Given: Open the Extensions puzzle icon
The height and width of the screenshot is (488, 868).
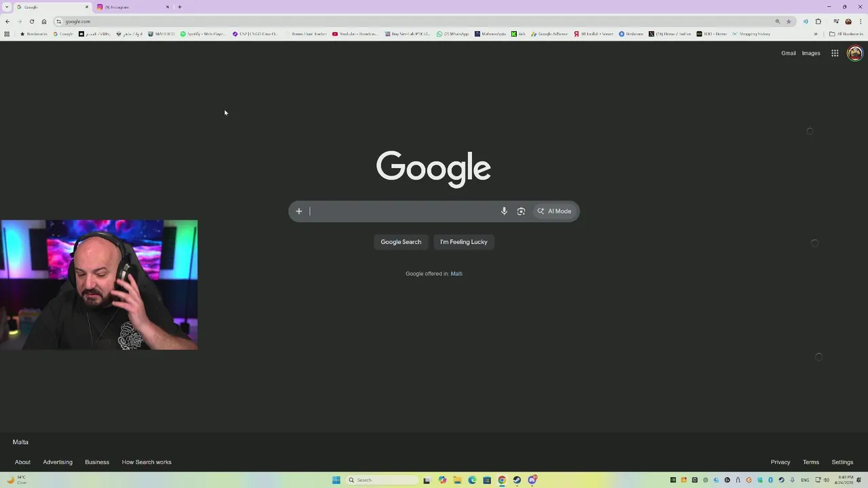Looking at the screenshot, I should coord(818,21).
